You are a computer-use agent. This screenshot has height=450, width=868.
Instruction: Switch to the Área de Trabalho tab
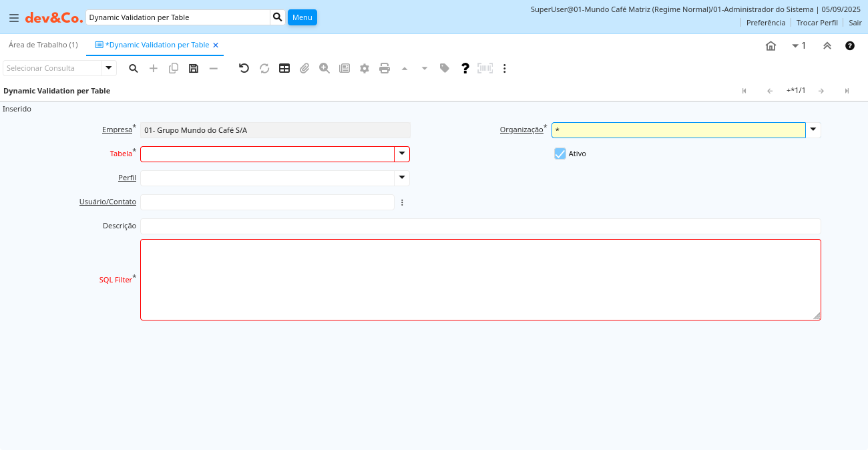tap(43, 45)
